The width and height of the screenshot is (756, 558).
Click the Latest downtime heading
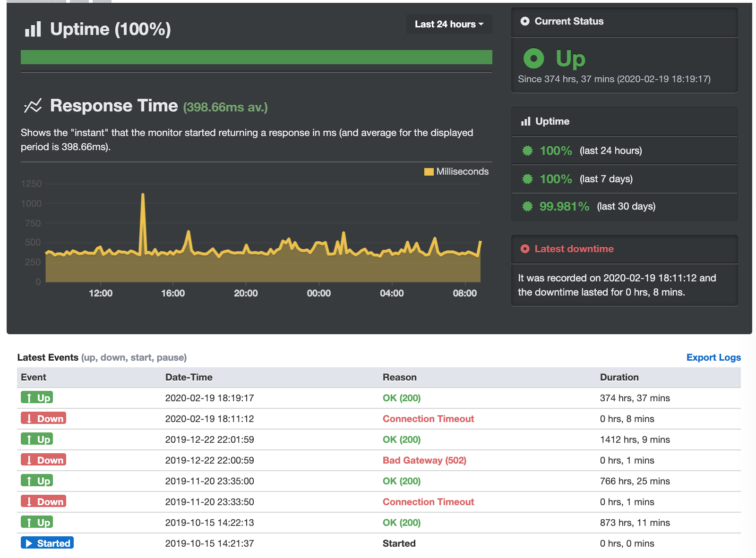(x=574, y=249)
